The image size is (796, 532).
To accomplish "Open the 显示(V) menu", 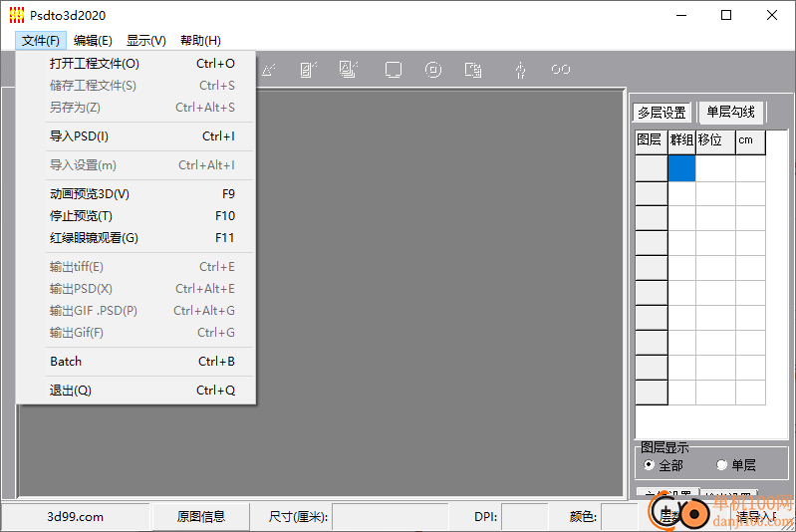I will [x=145, y=41].
